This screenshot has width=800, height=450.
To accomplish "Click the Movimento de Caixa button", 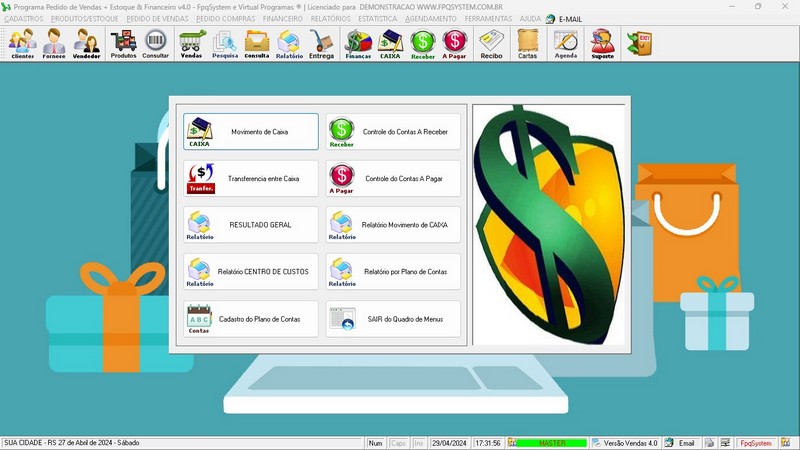I will coord(251,132).
